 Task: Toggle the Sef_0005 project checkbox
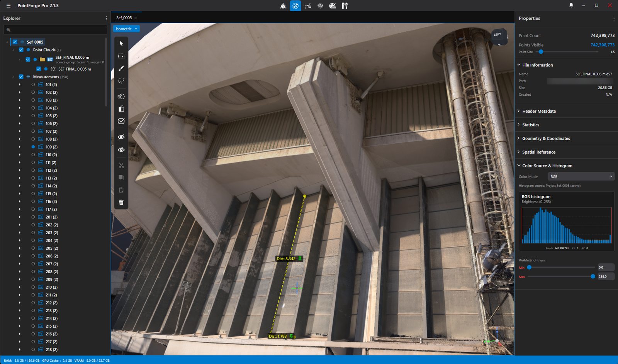pyautogui.click(x=15, y=42)
